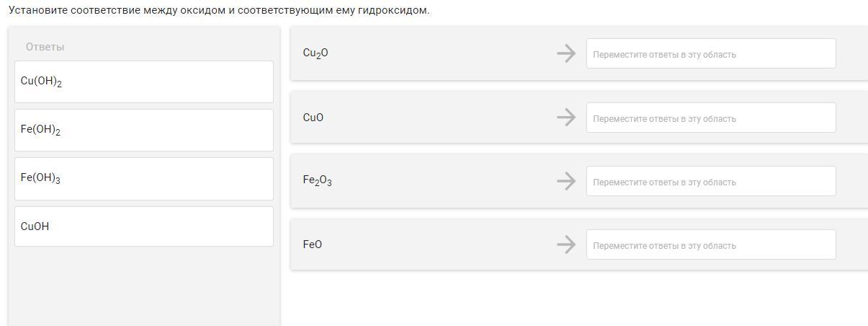Click the drop area for Cu₂O
Screen dimensions: 868x326
coord(711,54)
